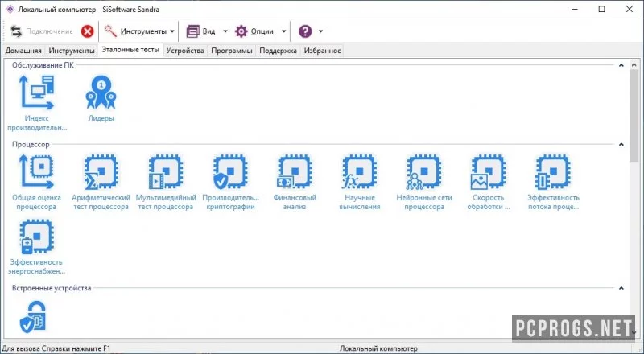This screenshot has width=644, height=354.
Task: Switch to the Устройства tab
Action: 185,51
